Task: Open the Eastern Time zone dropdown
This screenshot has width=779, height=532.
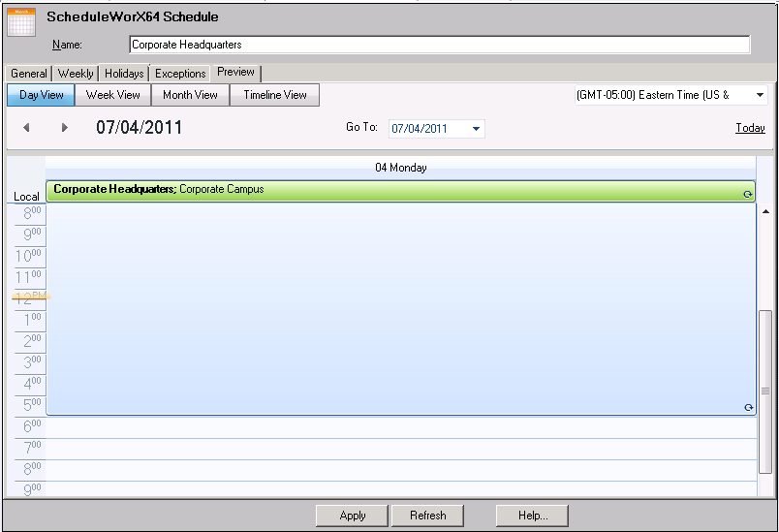Action: coord(759,95)
